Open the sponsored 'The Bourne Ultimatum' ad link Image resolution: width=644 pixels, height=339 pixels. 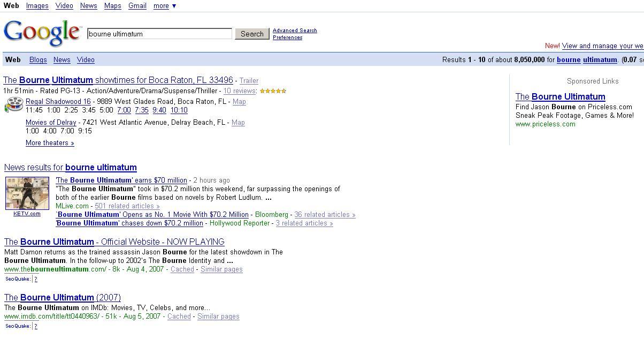tap(561, 97)
